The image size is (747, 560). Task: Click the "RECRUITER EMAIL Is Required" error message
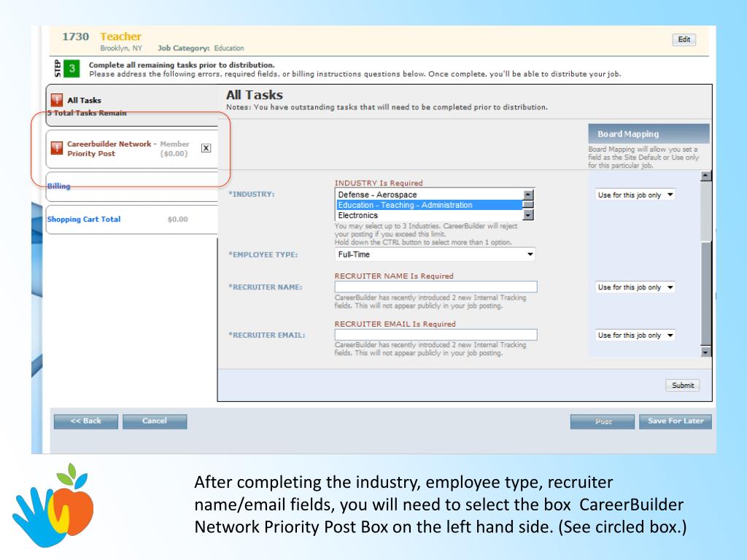tap(395, 324)
